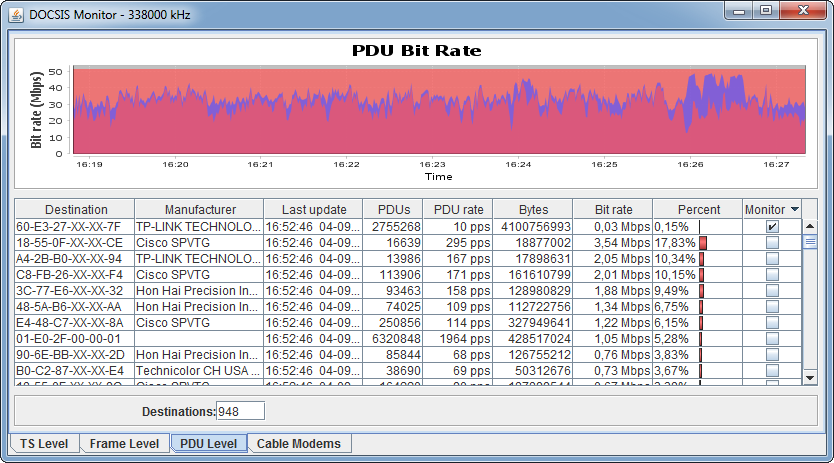Click the 6320848 PDUs cell
Screen dimensions: 834x463
[393, 338]
